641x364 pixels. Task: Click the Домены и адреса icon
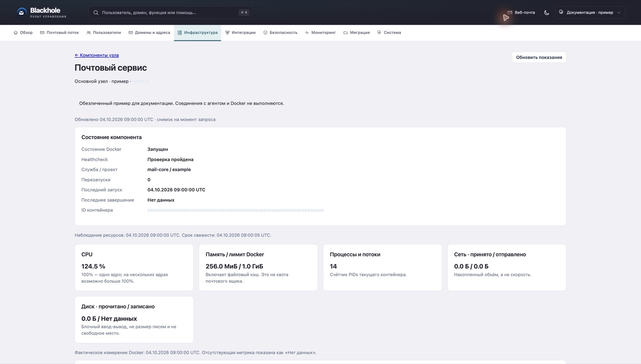pos(131,32)
